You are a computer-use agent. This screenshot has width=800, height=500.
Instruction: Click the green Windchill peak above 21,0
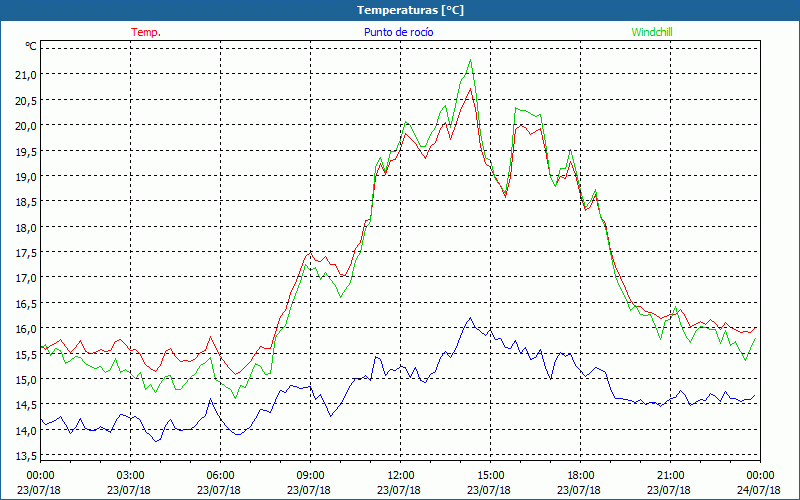click(x=470, y=60)
